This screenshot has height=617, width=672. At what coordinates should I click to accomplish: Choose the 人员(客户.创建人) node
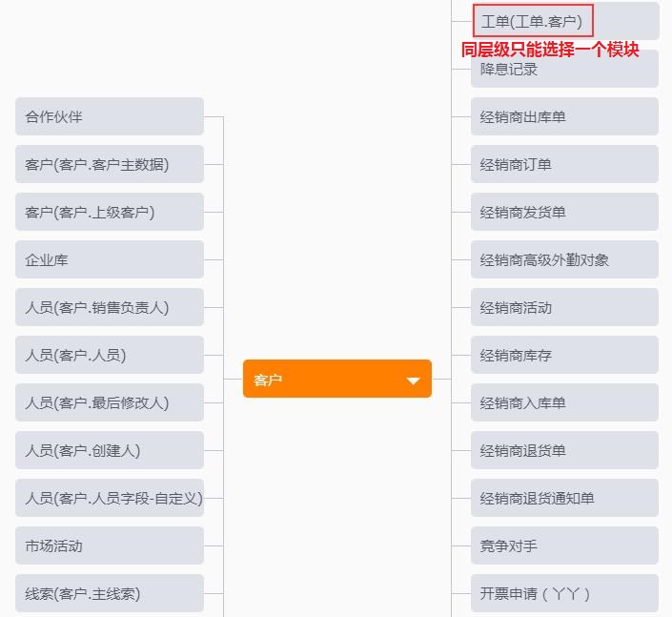[x=110, y=450]
